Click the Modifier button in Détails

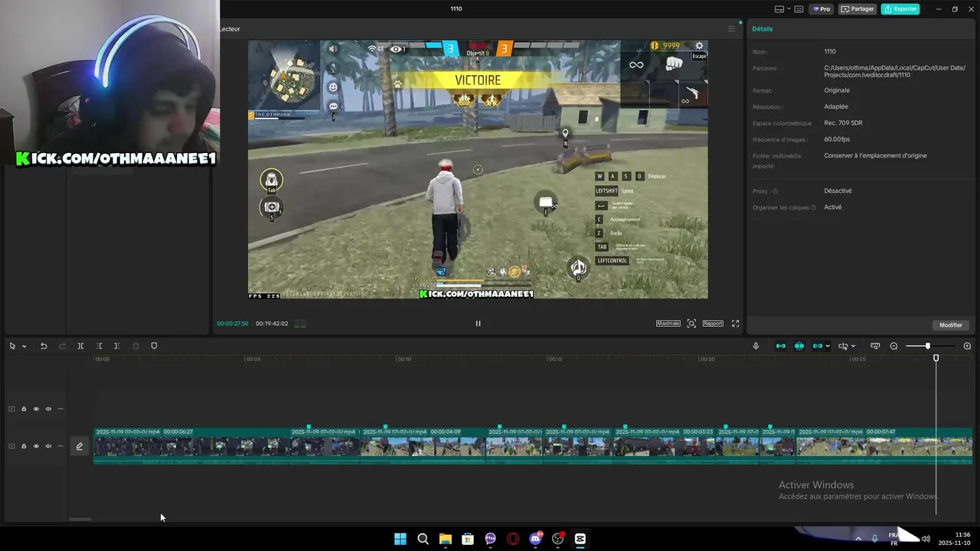coord(951,325)
